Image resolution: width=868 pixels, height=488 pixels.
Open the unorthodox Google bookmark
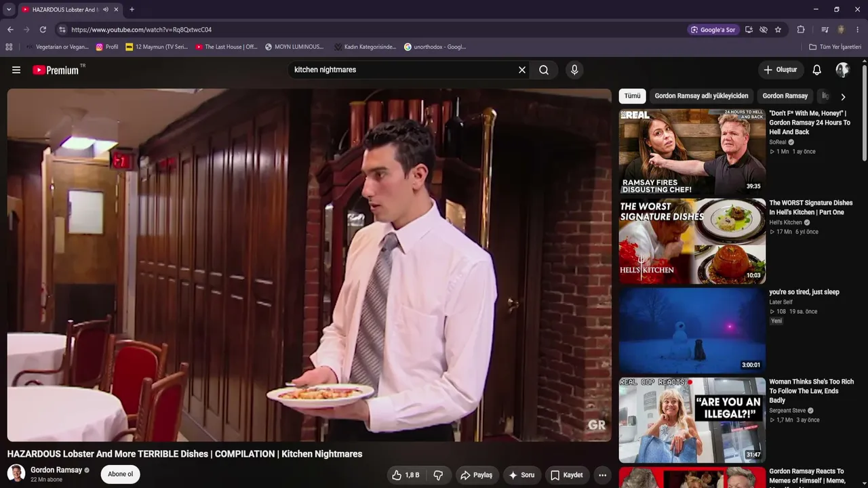click(435, 47)
